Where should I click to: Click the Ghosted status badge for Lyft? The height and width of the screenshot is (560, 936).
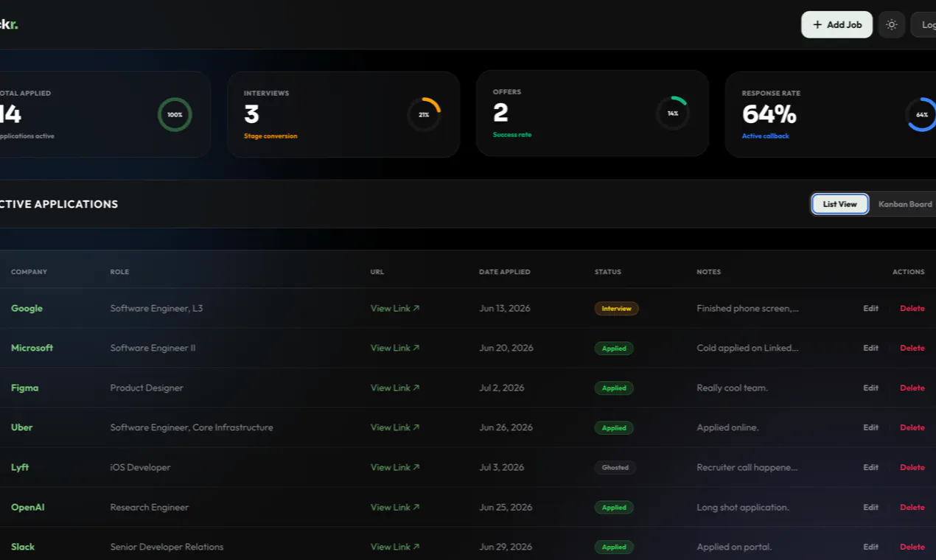tap(615, 468)
